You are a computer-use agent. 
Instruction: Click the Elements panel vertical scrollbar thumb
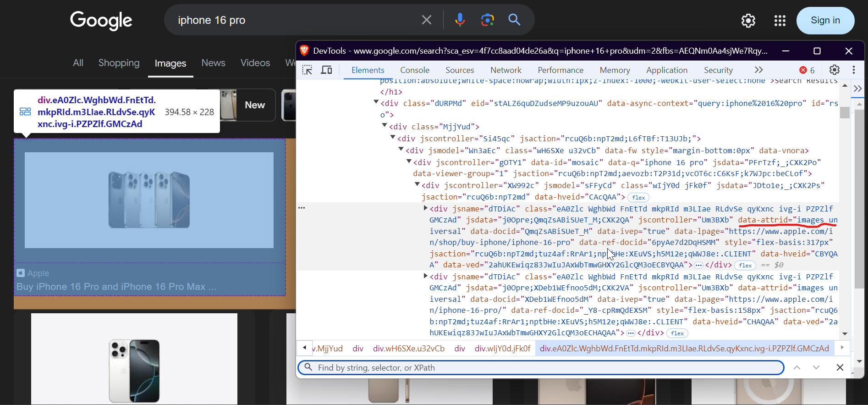(845, 112)
